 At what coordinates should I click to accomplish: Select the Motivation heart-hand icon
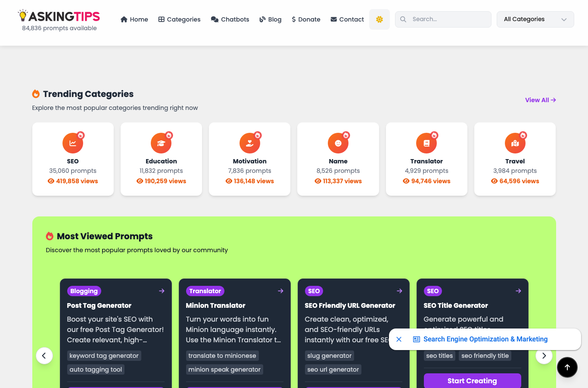tap(250, 143)
